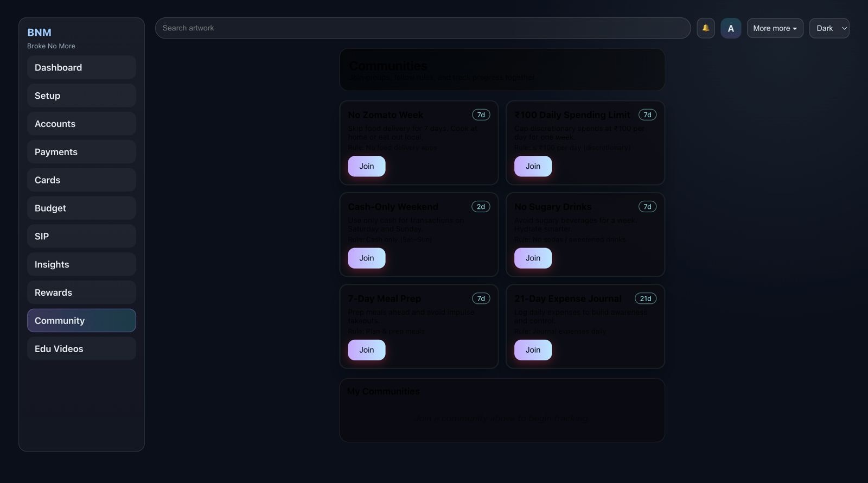Image resolution: width=868 pixels, height=483 pixels.
Task: Join the ₹100 Daily Spending Limit challenge
Action: click(x=533, y=166)
